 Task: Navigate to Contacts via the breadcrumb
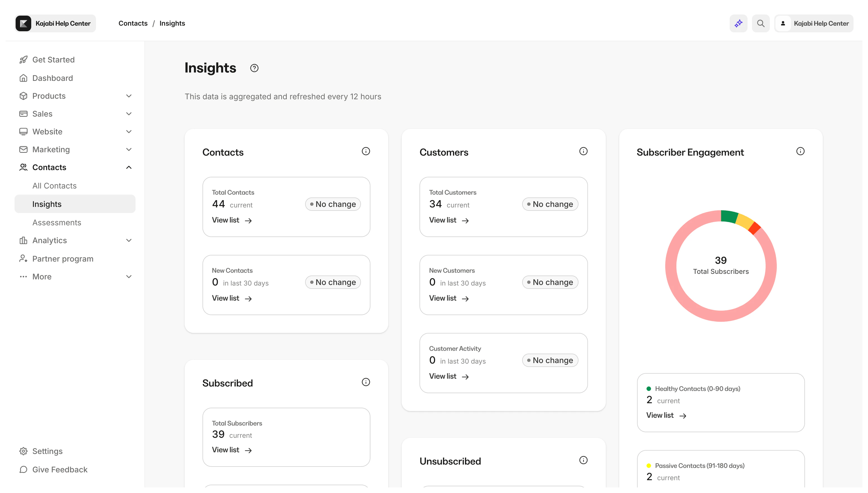133,23
